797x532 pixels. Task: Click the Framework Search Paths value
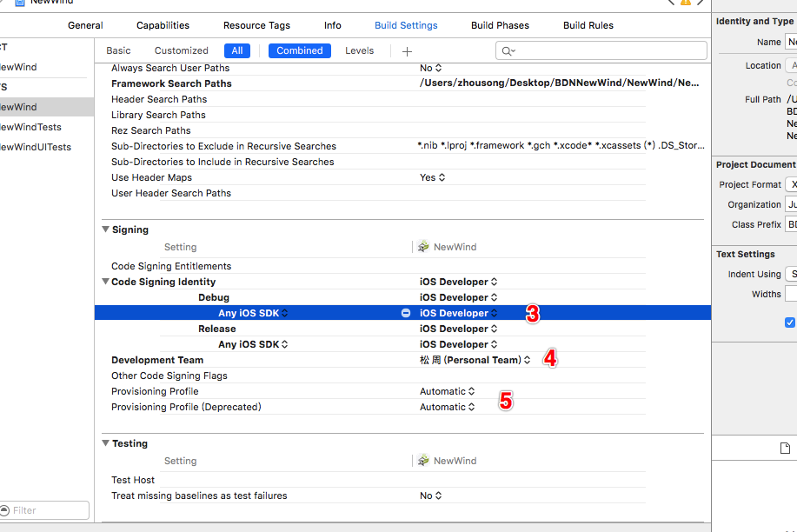(559, 83)
